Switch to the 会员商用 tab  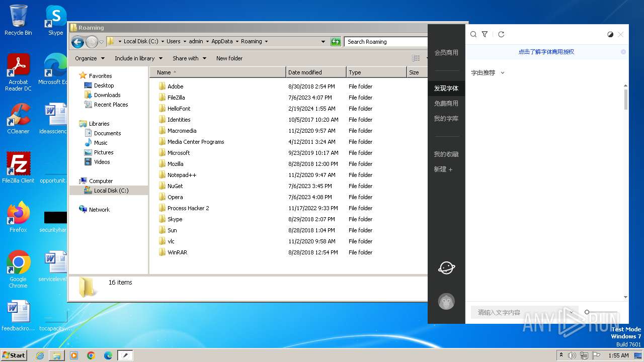tap(446, 52)
